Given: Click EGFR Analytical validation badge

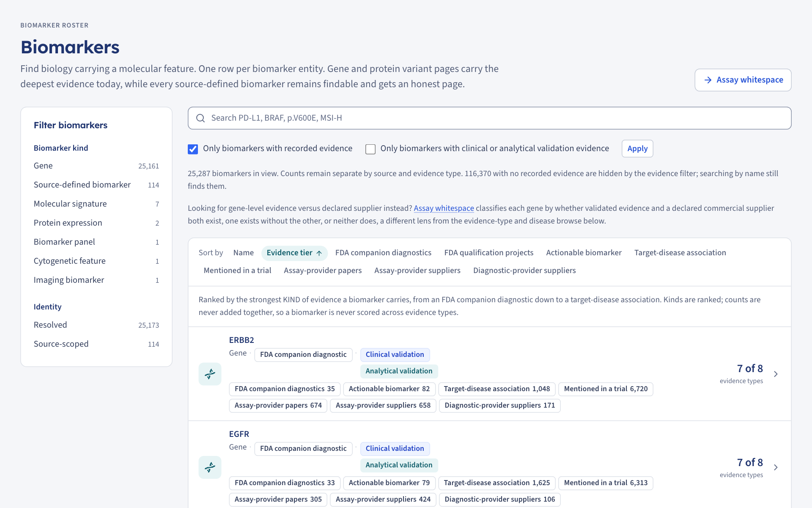Looking at the screenshot, I should [399, 465].
